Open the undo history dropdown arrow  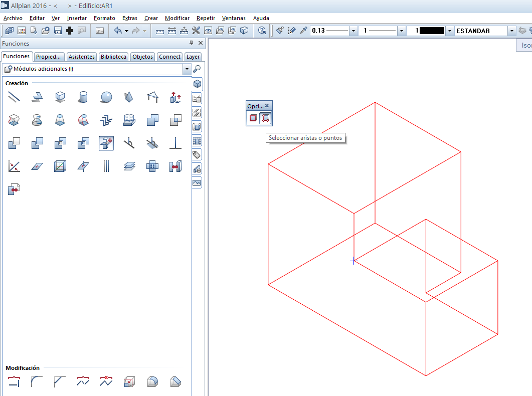[126, 31]
